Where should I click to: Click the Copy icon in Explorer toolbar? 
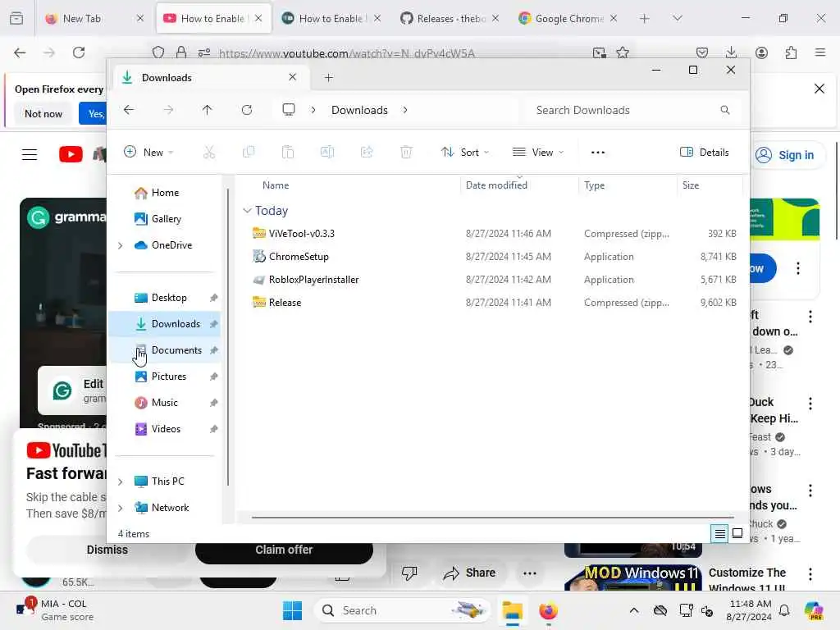249,152
